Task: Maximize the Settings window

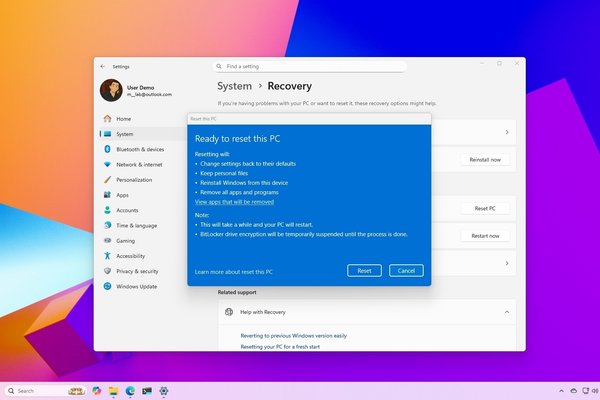Action: [x=499, y=63]
